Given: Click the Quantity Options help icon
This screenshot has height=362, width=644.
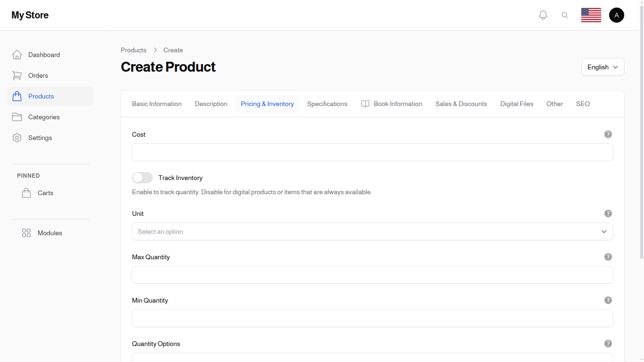Looking at the screenshot, I should [x=608, y=344].
